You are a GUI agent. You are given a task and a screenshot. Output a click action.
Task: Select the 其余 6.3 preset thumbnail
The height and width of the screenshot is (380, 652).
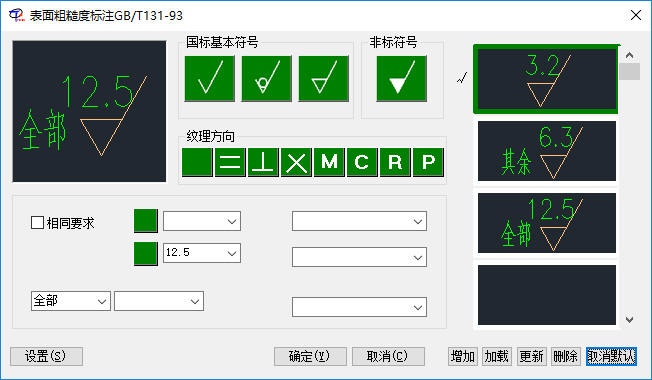point(547,151)
